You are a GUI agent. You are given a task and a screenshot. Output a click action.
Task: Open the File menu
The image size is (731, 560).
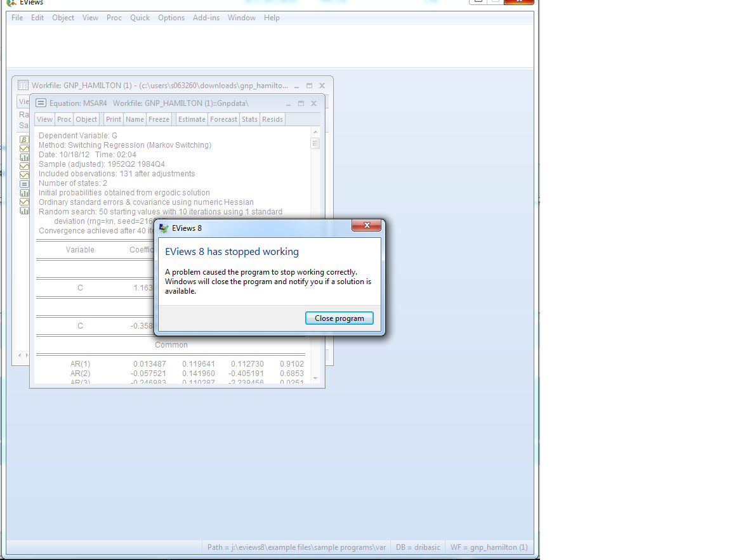point(17,18)
